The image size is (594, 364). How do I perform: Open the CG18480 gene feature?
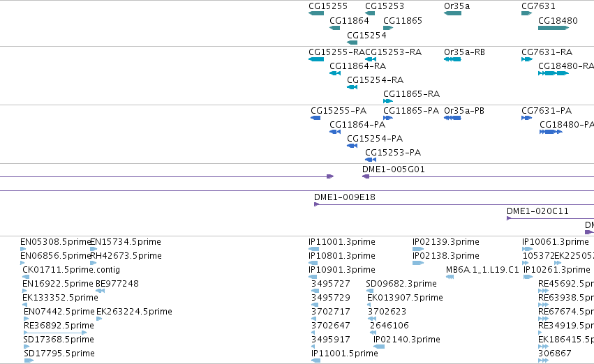[554, 28]
